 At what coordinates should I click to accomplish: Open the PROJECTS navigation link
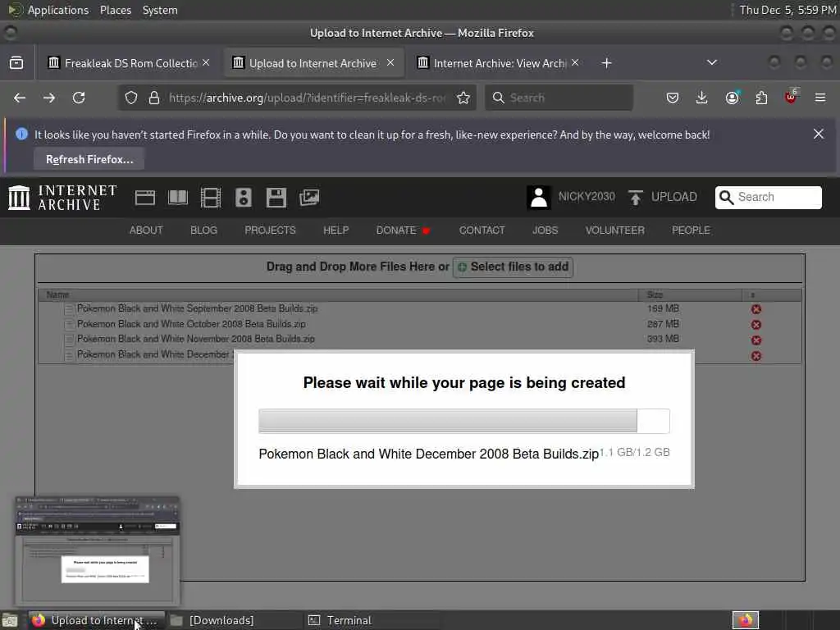[x=270, y=231]
